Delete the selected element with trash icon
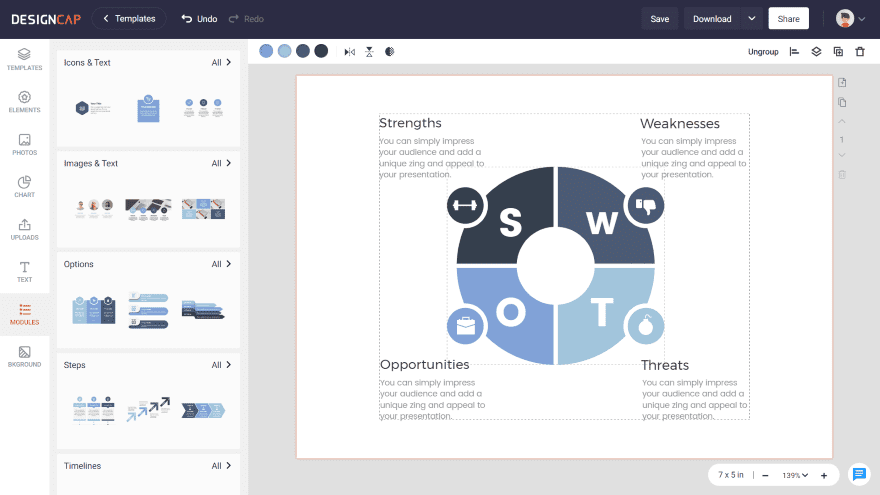Viewport: 880px width, 495px height. tap(860, 52)
